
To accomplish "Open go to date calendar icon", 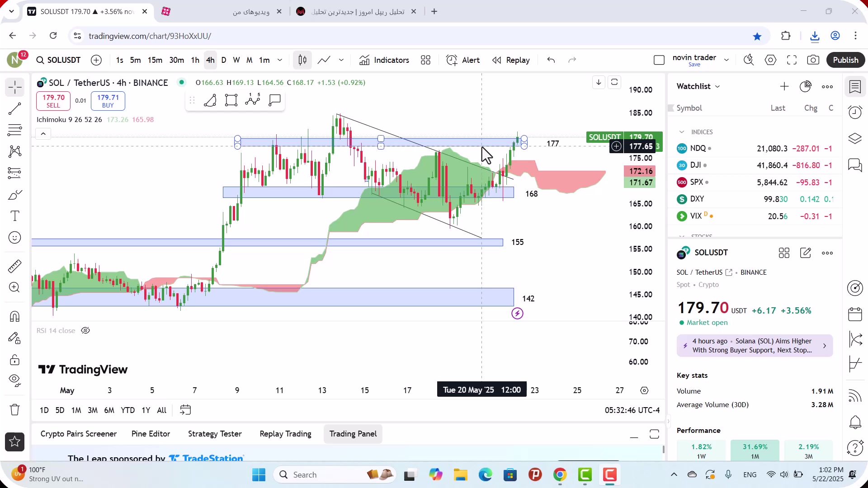I will point(185,410).
